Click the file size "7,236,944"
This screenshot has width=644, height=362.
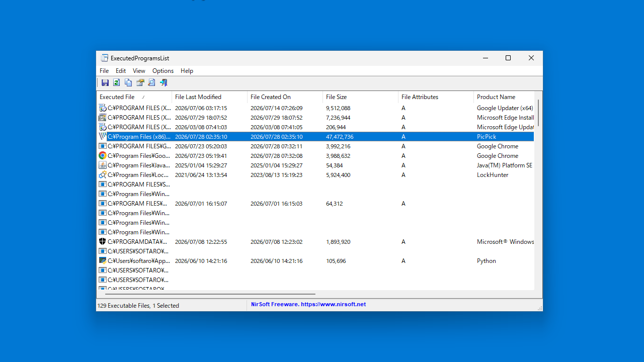338,118
